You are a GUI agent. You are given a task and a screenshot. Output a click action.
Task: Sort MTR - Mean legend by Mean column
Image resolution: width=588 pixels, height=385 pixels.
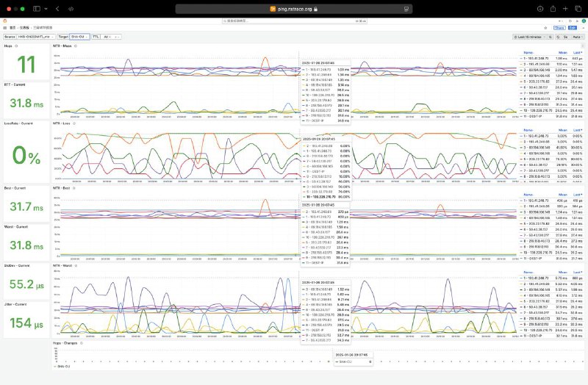[x=563, y=52]
